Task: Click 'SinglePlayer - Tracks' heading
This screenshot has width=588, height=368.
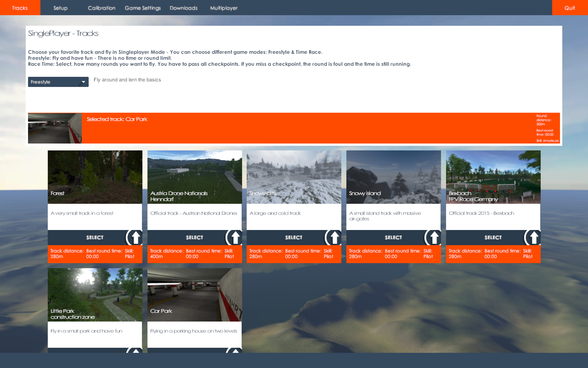Action: pyautogui.click(x=63, y=33)
